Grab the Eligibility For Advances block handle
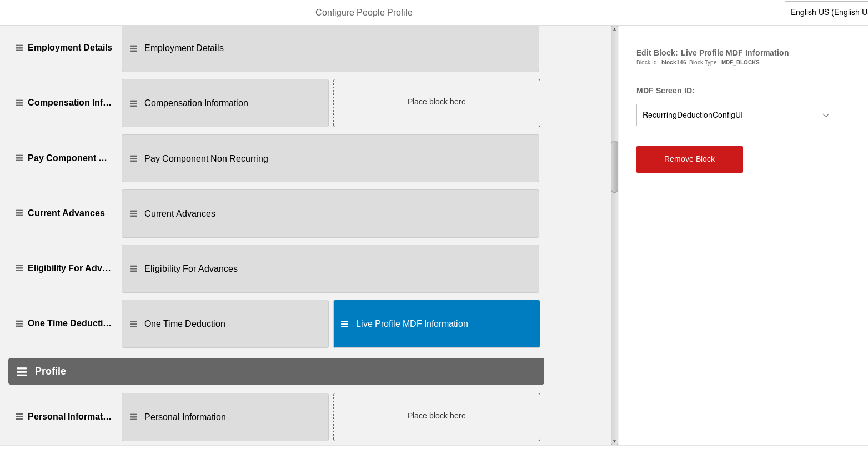 [x=133, y=268]
